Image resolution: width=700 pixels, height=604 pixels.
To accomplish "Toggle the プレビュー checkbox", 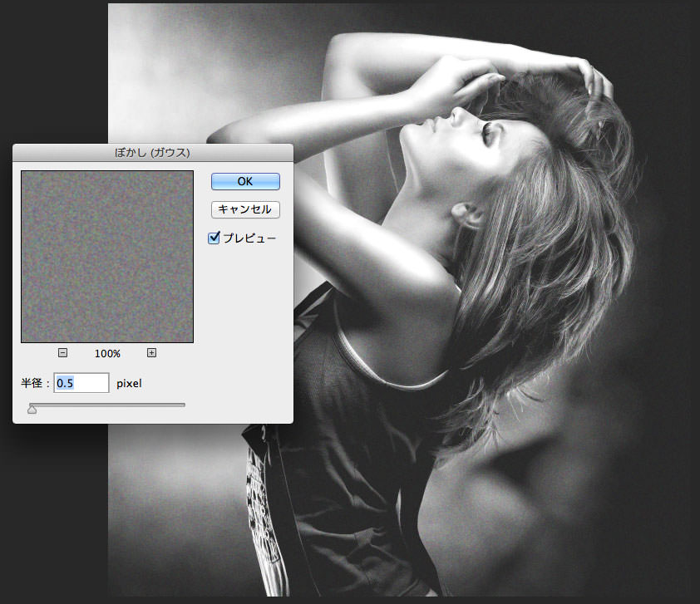I will point(214,238).
